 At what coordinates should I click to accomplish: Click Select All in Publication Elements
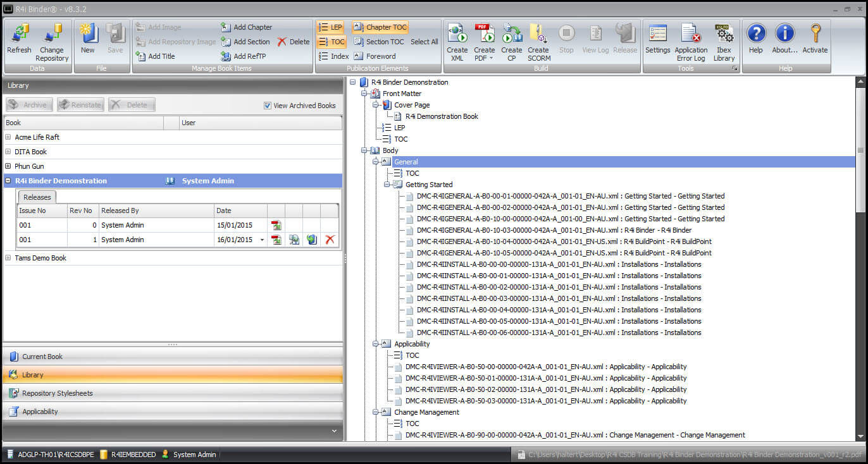pos(424,42)
